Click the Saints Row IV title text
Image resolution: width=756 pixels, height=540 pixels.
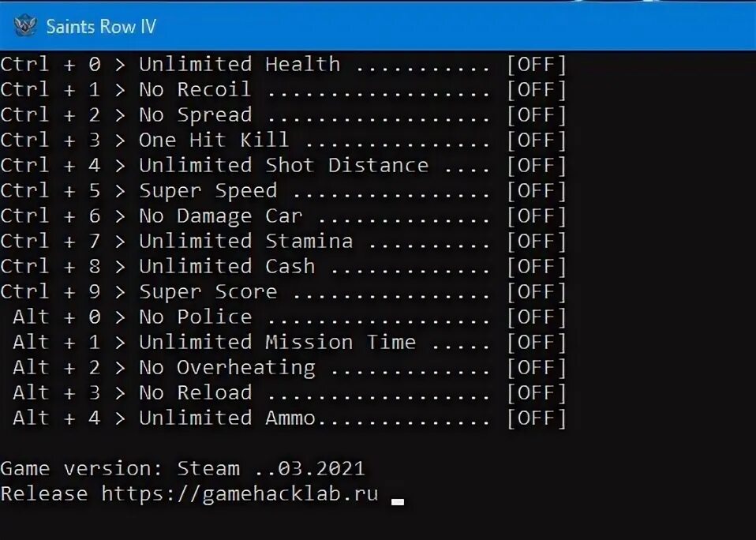coord(101,27)
